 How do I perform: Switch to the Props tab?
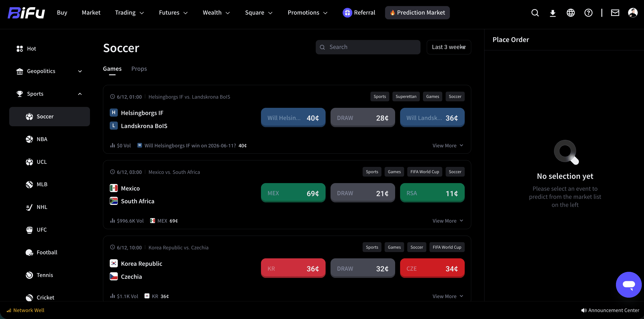coord(139,69)
